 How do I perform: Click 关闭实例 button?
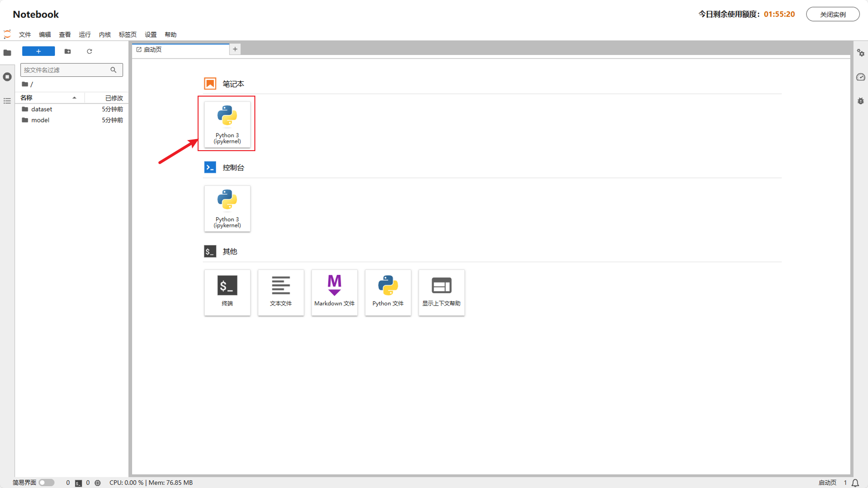(832, 14)
